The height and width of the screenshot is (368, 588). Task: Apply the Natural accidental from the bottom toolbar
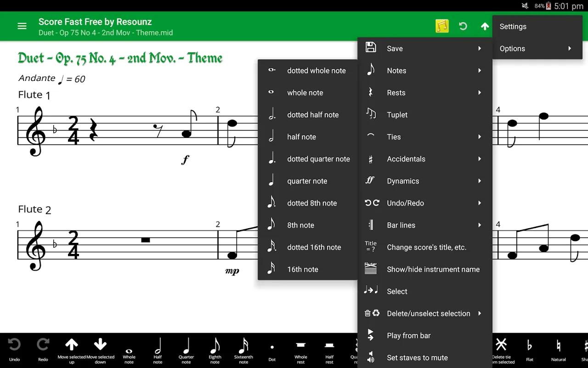coord(558,351)
